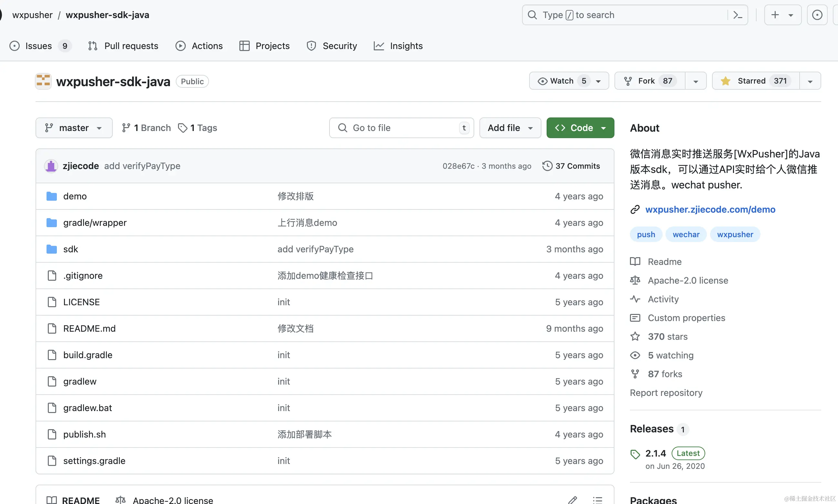Image resolution: width=838 pixels, height=504 pixels.
Task: Click the branch icon next to 1 Branch
Action: (x=126, y=128)
